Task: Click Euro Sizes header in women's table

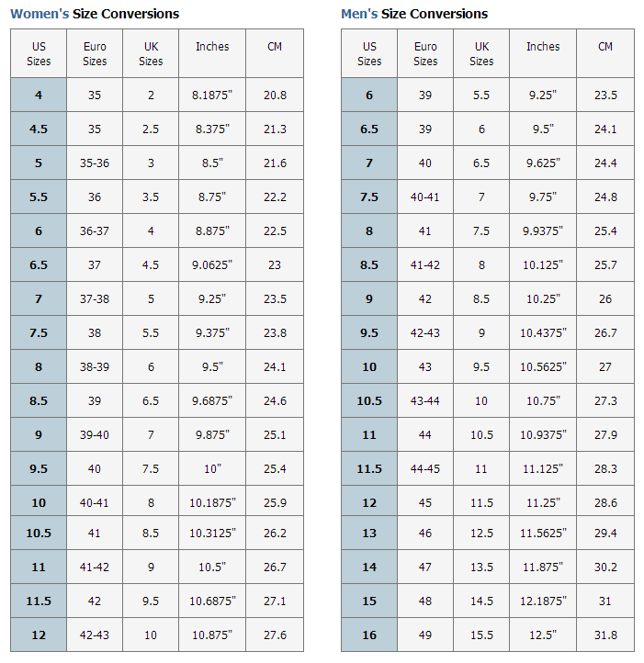Action: tap(95, 53)
